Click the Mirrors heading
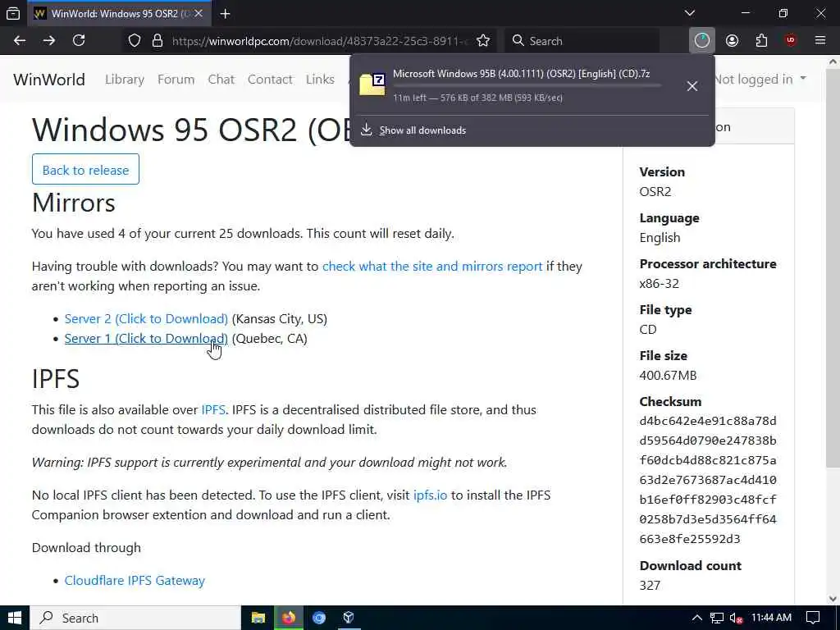Image resolution: width=840 pixels, height=630 pixels. [x=73, y=203]
